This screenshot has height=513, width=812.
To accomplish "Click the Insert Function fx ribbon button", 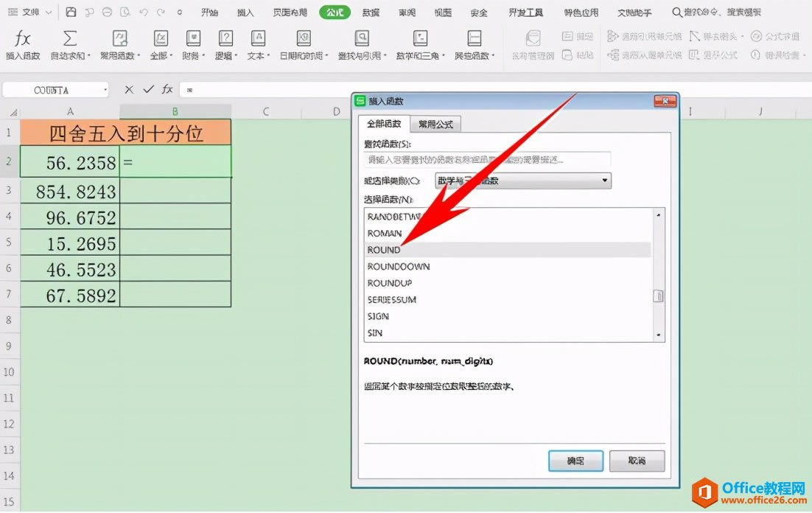I will [x=22, y=45].
